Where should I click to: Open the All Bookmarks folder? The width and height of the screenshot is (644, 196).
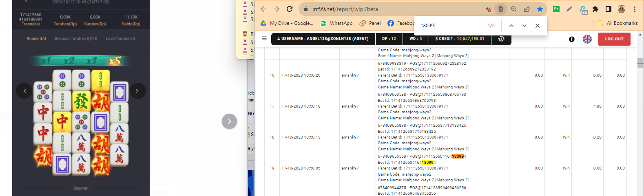pyautogui.click(x=617, y=23)
